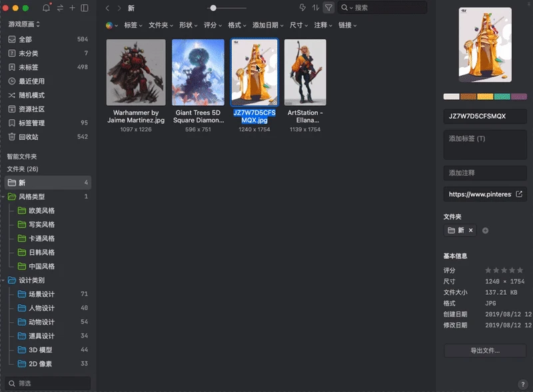Click 导出文件 export button
The height and width of the screenshot is (392, 533).
485,351
